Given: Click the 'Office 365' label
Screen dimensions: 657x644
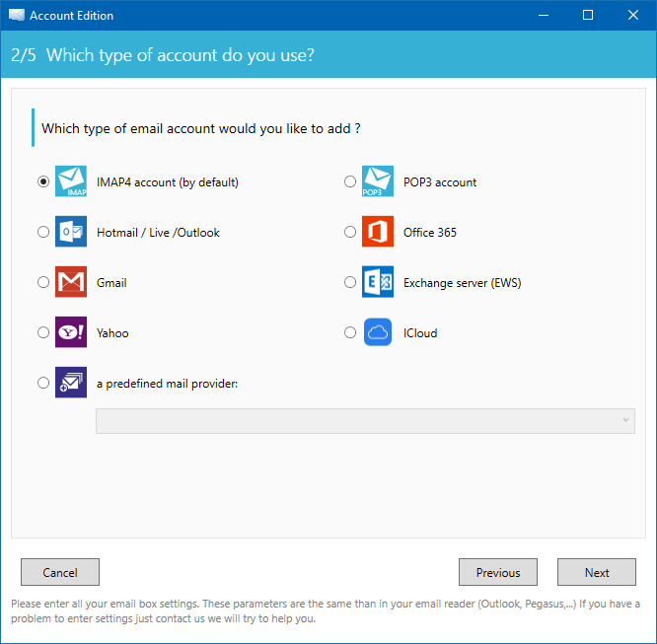Looking at the screenshot, I should (x=430, y=233).
